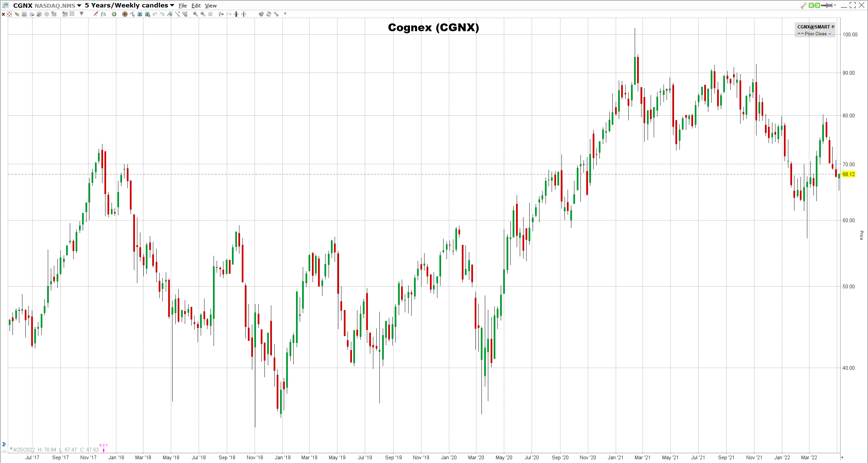Click the volume bars icon at bottom left
Screen dimensions: 868x463
tap(4, 451)
